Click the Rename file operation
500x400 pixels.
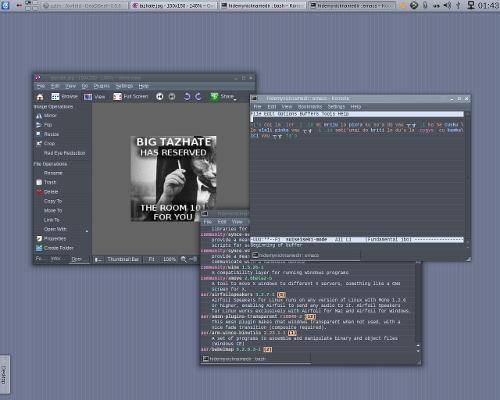(53, 173)
